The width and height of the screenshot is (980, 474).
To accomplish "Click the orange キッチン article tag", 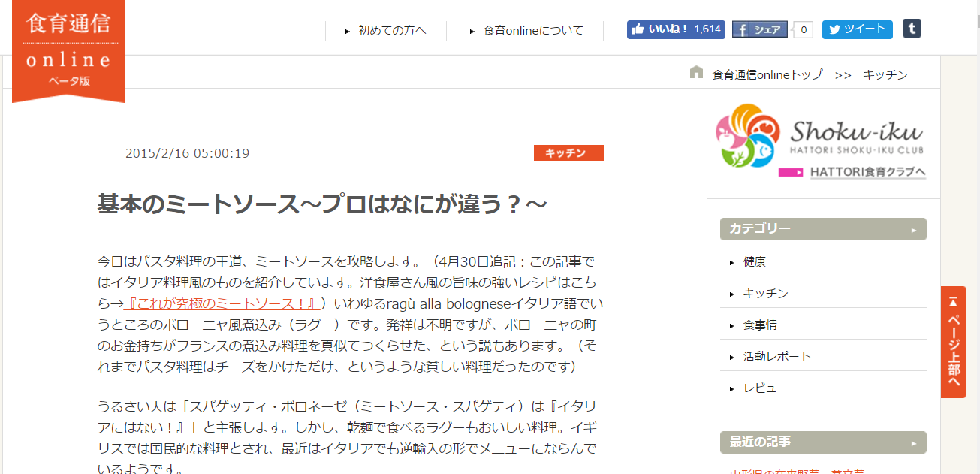I will point(568,153).
